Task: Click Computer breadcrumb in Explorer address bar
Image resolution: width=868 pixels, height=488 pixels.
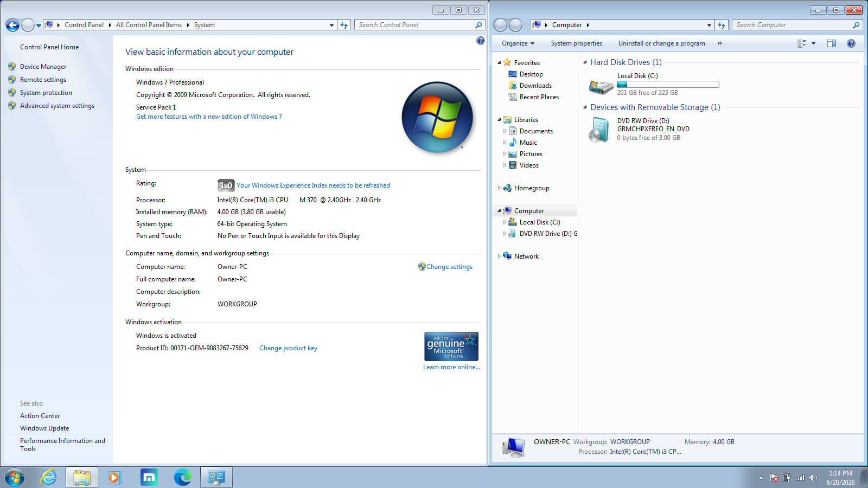Action: [567, 25]
